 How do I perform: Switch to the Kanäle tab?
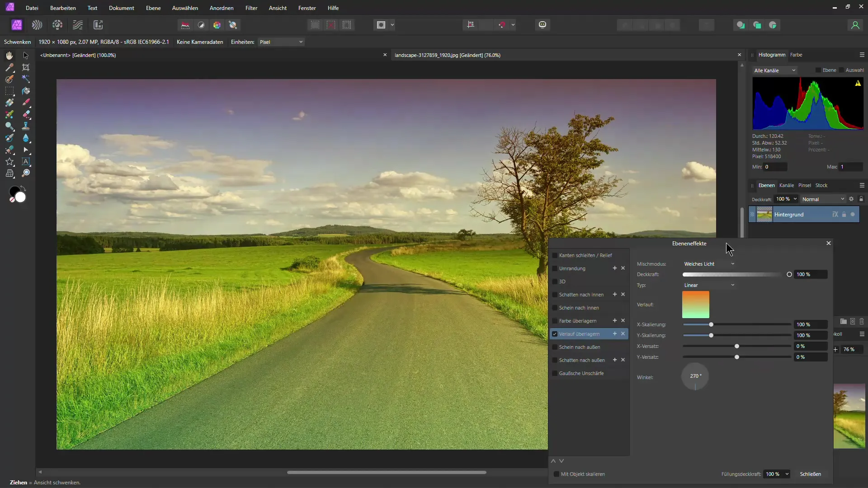[787, 185]
